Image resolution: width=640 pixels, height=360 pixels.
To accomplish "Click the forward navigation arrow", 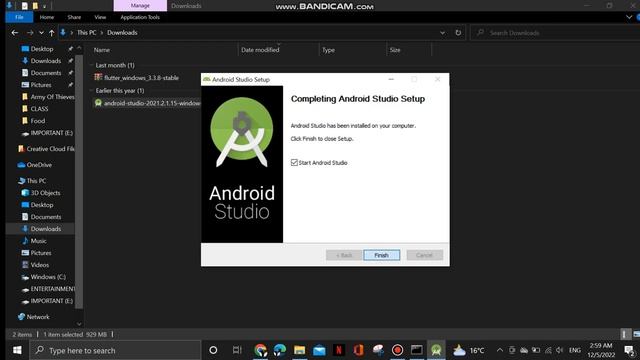I will click(x=30, y=33).
